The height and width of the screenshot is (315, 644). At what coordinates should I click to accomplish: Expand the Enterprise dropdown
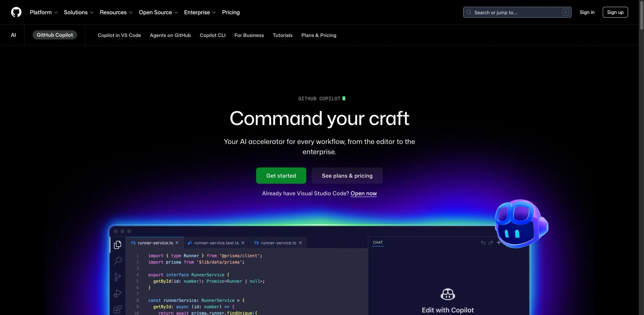point(200,12)
